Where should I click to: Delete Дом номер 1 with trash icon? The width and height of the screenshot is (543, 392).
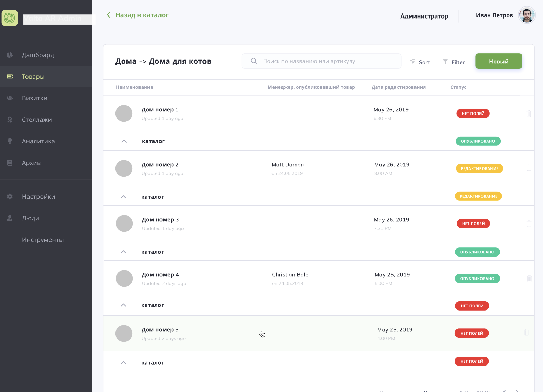[x=529, y=113]
